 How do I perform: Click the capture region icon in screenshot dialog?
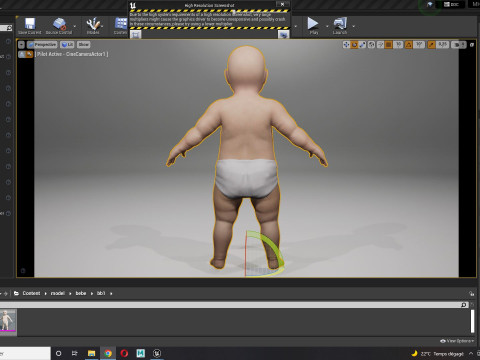point(135,34)
